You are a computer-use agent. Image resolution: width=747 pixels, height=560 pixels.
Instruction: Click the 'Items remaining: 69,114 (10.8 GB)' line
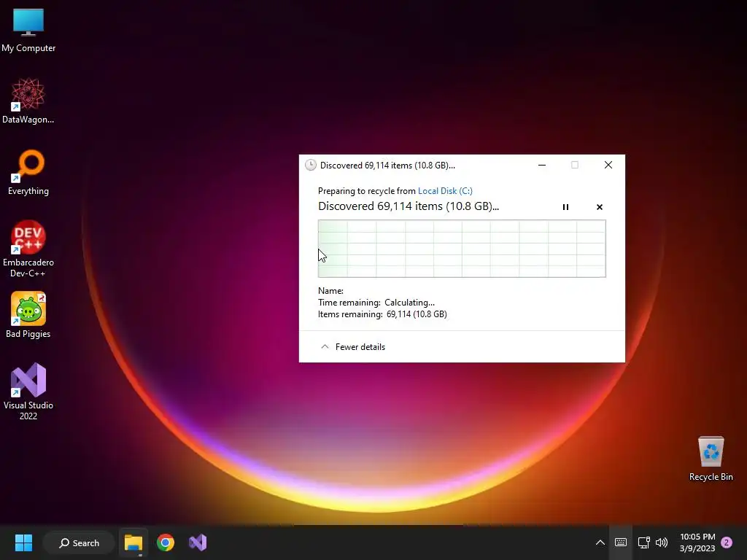tap(382, 314)
